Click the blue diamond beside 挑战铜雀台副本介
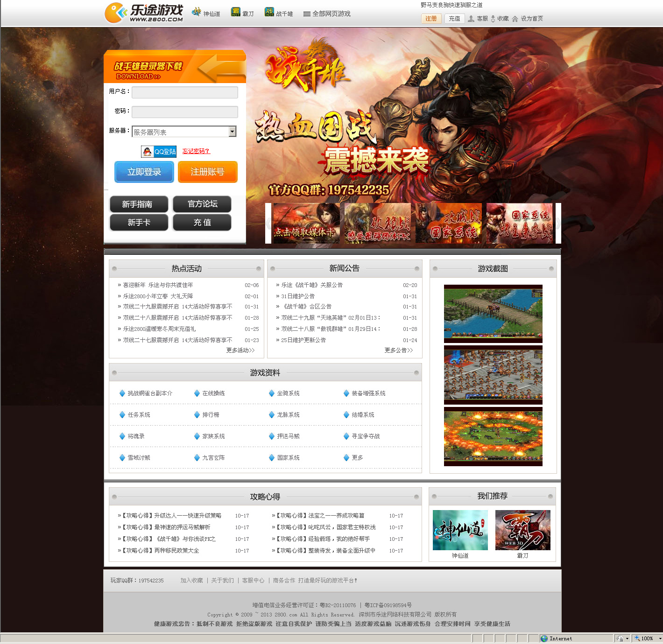The width and height of the screenshot is (663, 644). click(x=122, y=393)
